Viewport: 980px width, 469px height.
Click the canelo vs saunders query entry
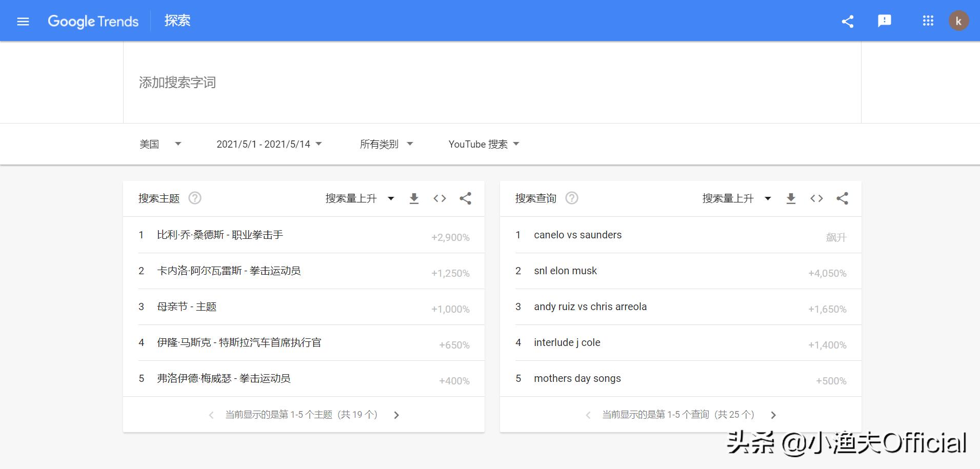coord(577,235)
